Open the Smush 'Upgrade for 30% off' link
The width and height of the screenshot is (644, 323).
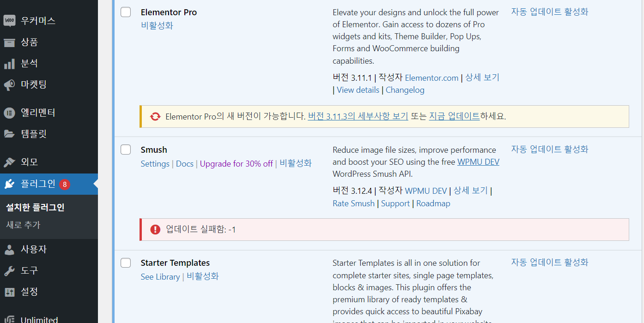(236, 164)
